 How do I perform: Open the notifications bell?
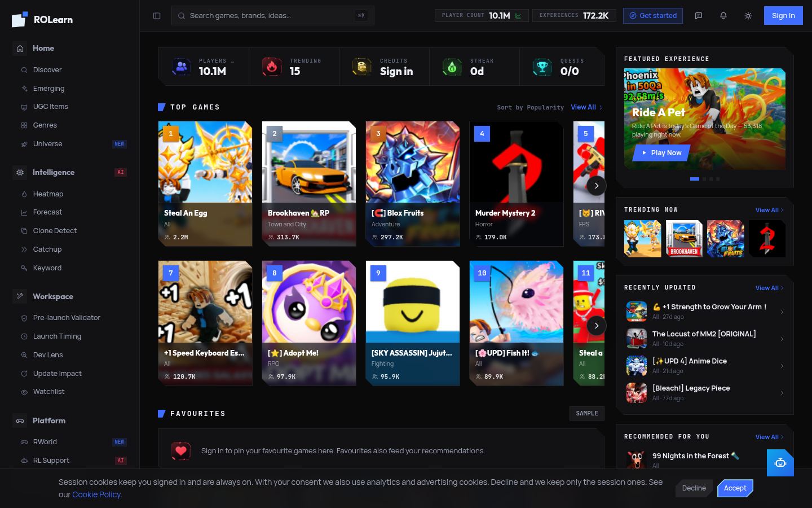pos(723,16)
